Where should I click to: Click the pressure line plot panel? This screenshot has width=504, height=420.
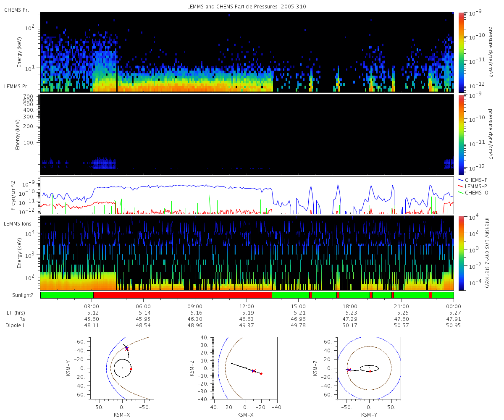pyautogui.click(x=247, y=195)
